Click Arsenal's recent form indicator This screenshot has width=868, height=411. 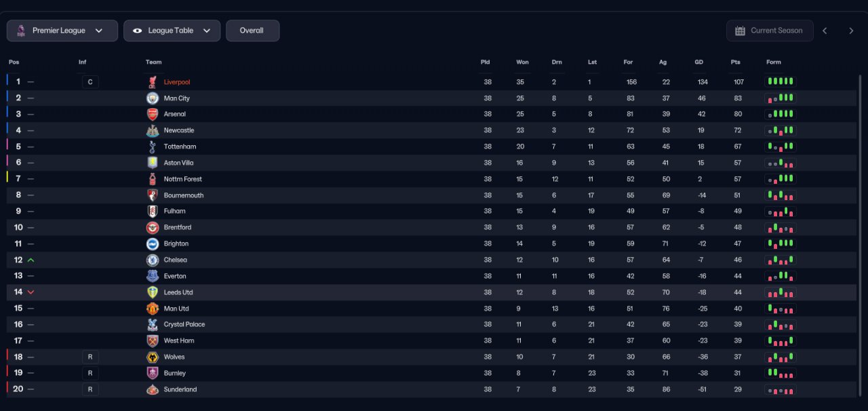(x=781, y=114)
